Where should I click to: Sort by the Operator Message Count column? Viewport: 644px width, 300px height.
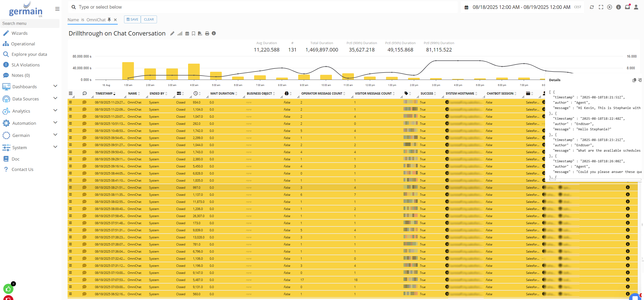[322, 94]
